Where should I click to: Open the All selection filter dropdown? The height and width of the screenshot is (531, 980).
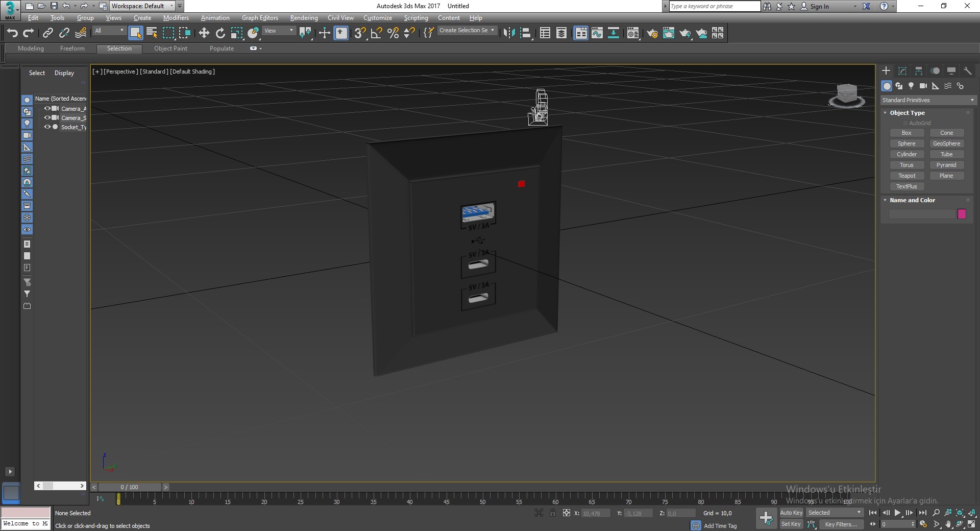pos(109,31)
